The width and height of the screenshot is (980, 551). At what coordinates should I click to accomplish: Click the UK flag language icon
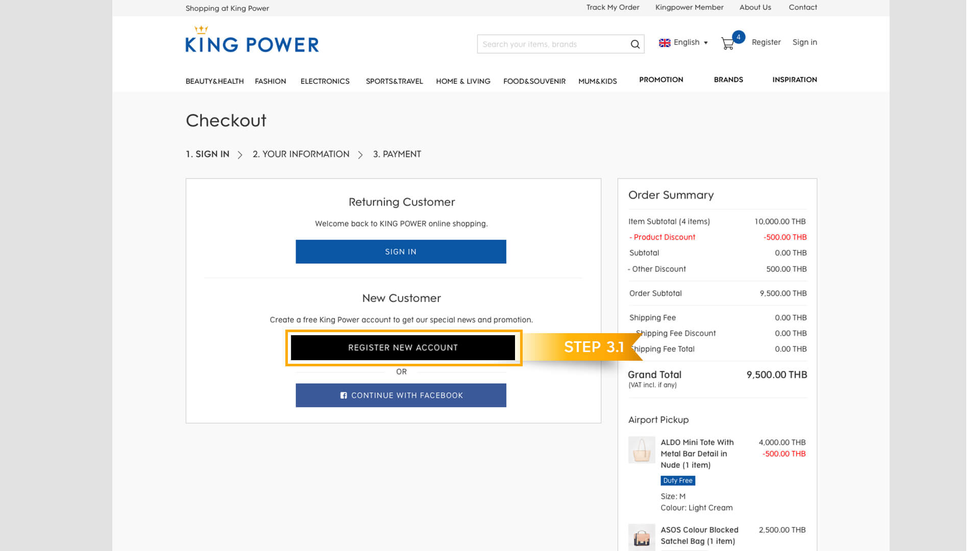click(665, 43)
